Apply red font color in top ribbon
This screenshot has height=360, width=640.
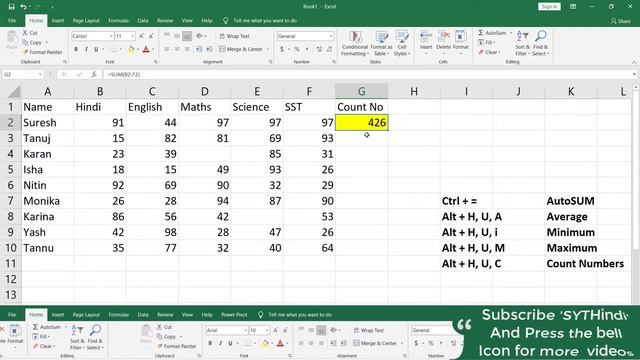[x=146, y=49]
